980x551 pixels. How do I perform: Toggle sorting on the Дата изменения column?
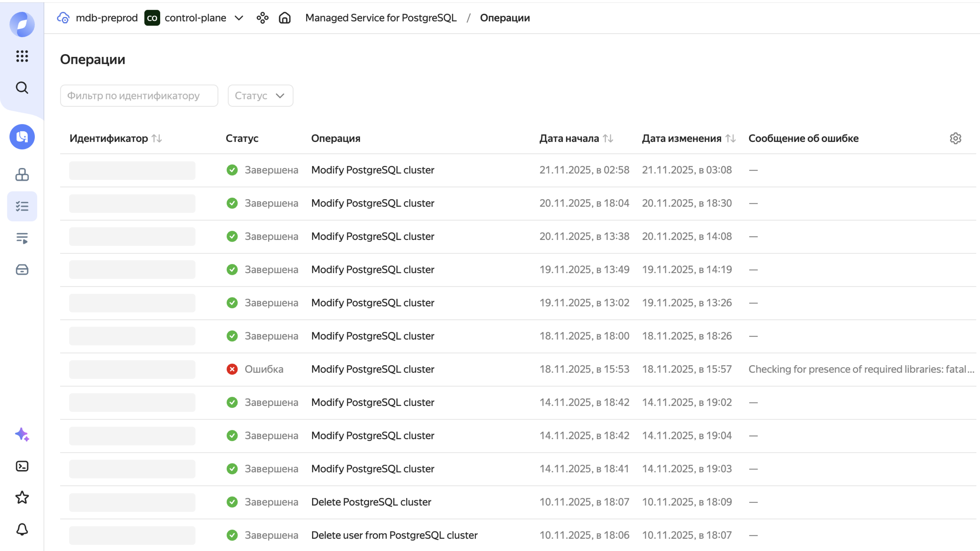[x=730, y=138]
